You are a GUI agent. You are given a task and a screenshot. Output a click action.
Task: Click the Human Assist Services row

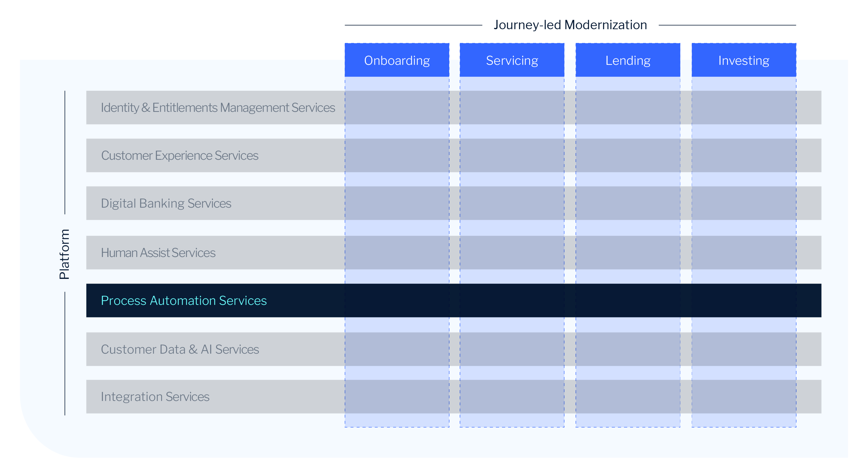click(x=454, y=253)
